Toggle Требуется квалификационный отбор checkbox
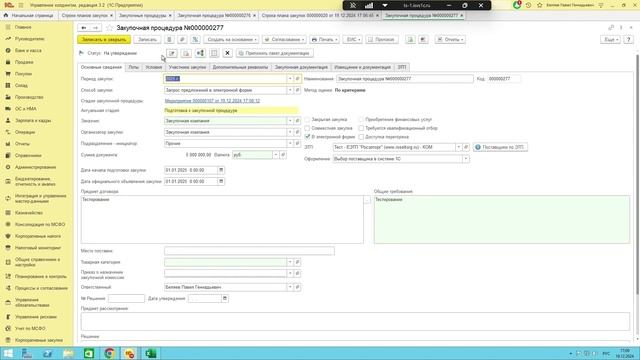 point(361,128)
